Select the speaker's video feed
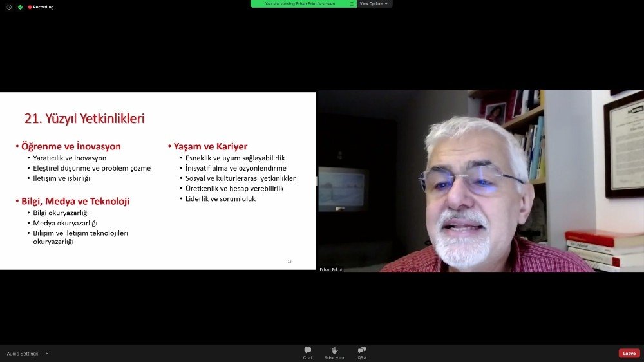This screenshot has height=362, width=644. 480,180
